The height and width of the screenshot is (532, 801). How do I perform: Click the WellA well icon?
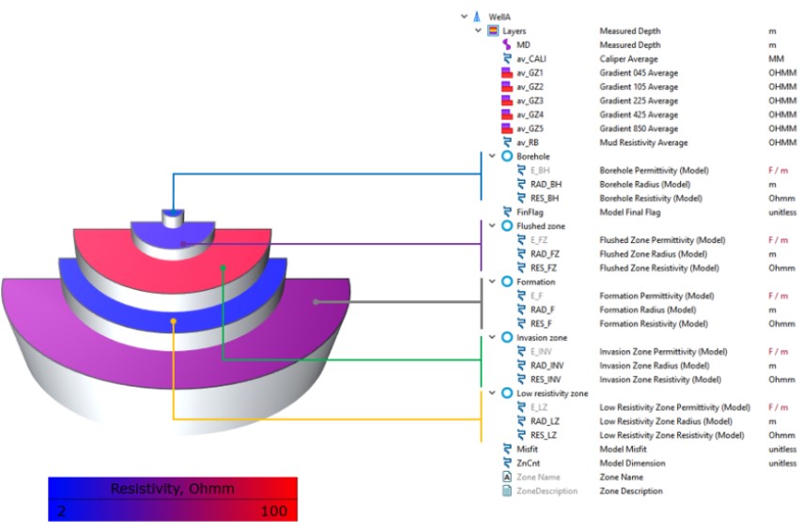[x=476, y=17]
